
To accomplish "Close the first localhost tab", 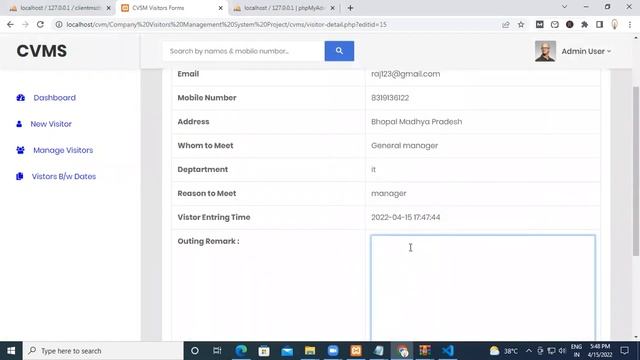I will 109,8.
